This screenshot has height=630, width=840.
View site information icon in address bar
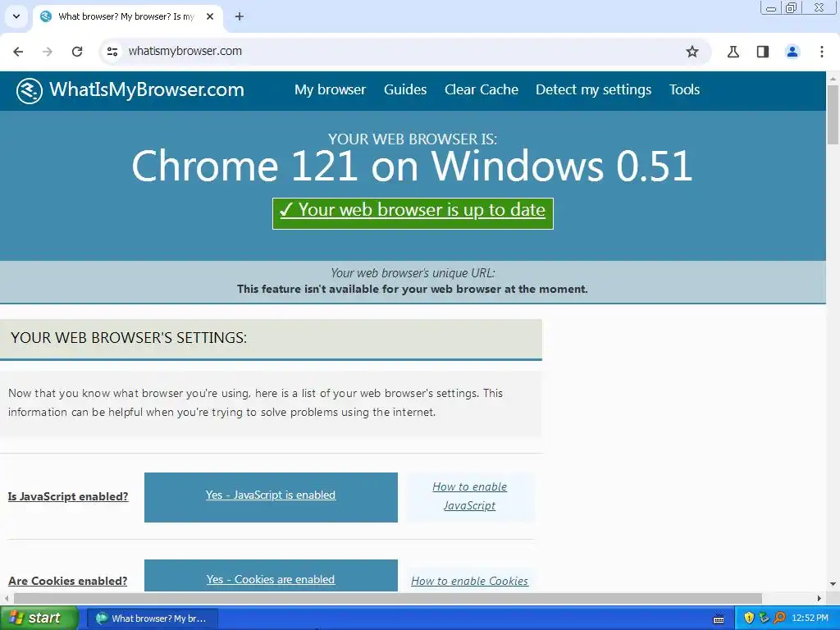(x=112, y=52)
